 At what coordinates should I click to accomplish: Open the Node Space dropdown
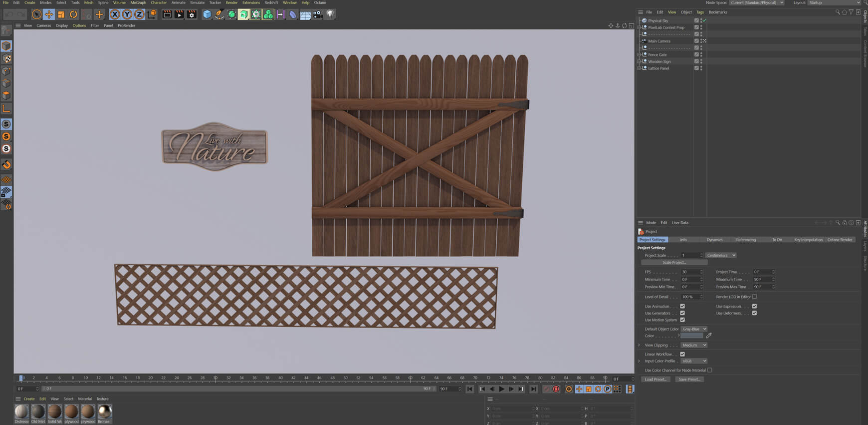757,2
